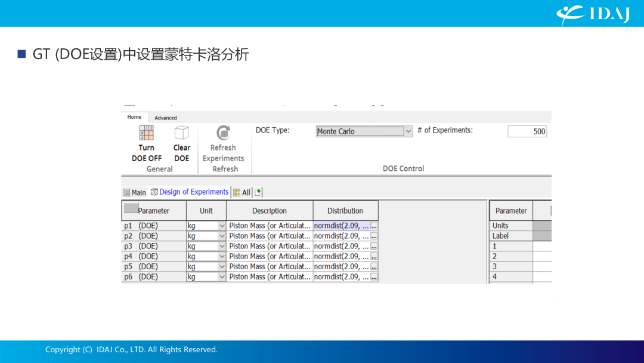Open the p3 distribution ellipsis editor
The width and height of the screenshot is (644, 363).
(x=374, y=246)
